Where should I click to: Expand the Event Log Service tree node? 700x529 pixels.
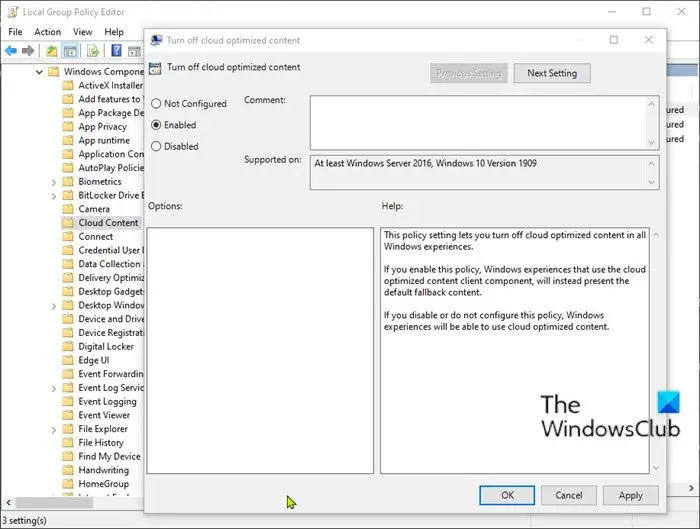coord(54,389)
